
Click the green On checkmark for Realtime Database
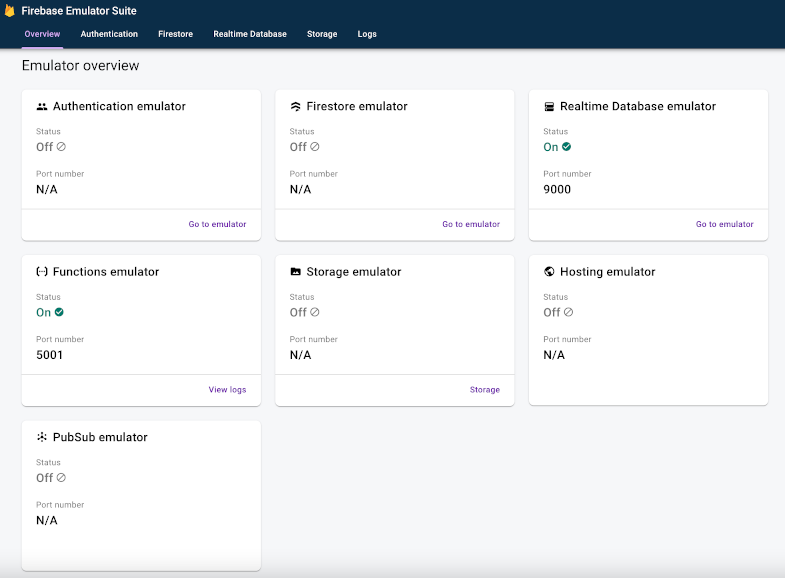click(x=567, y=147)
